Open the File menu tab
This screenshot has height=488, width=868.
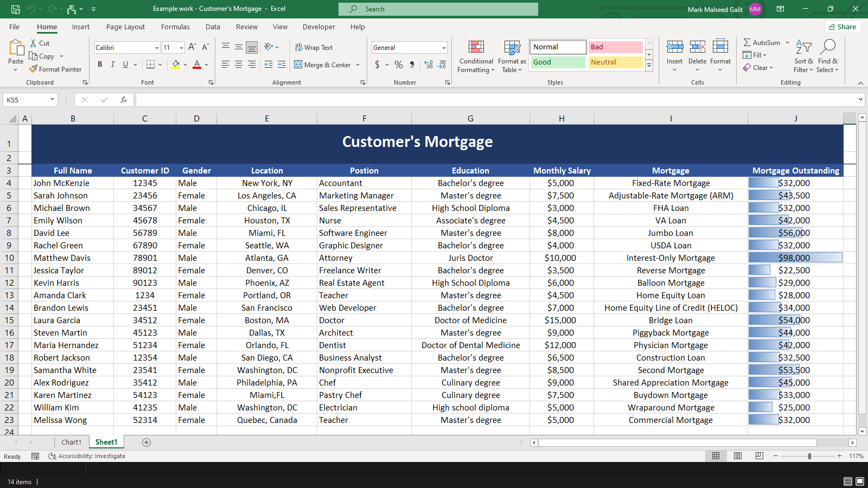tap(15, 27)
